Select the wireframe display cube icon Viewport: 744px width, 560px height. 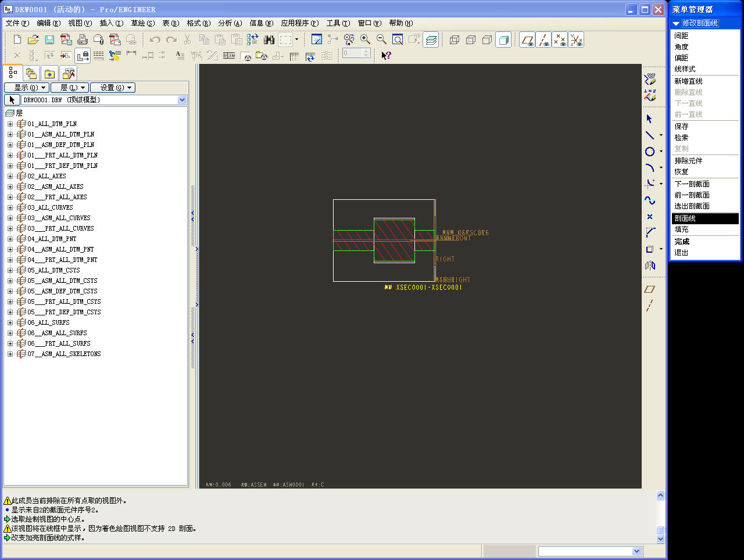455,40
